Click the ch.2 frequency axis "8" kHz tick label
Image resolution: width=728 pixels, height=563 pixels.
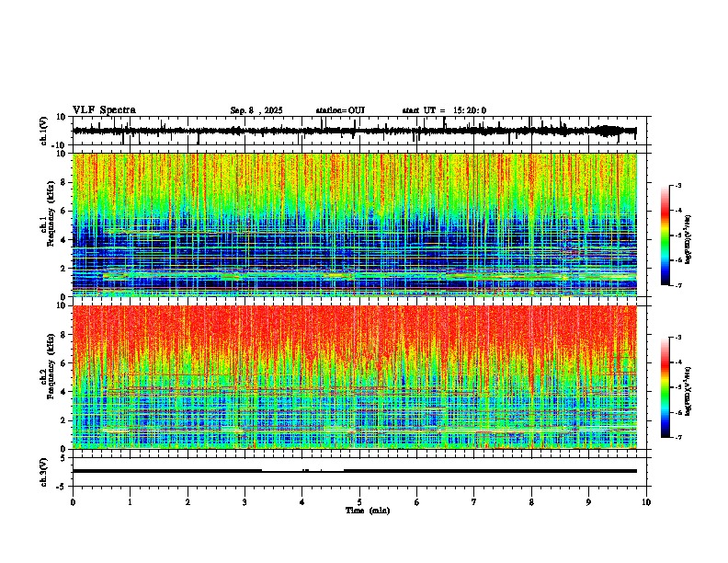64,335
